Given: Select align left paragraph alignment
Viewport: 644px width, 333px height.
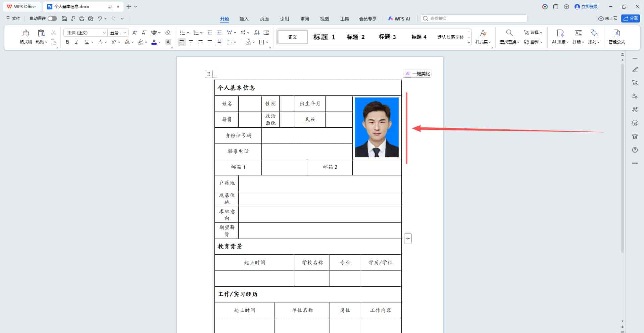Looking at the screenshot, I should pyautogui.click(x=182, y=42).
